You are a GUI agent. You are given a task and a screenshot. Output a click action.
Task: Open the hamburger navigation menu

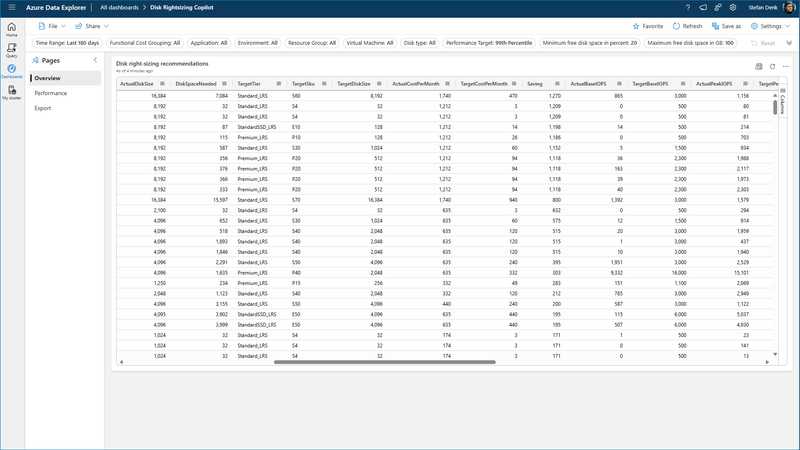click(12, 8)
